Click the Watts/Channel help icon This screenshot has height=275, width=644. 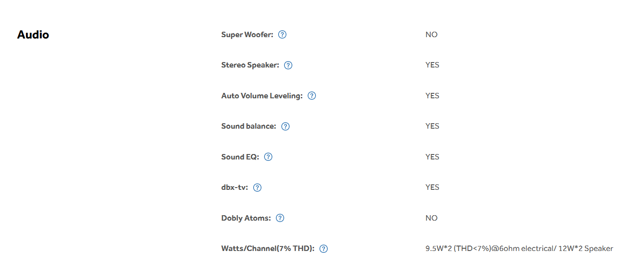324,249
